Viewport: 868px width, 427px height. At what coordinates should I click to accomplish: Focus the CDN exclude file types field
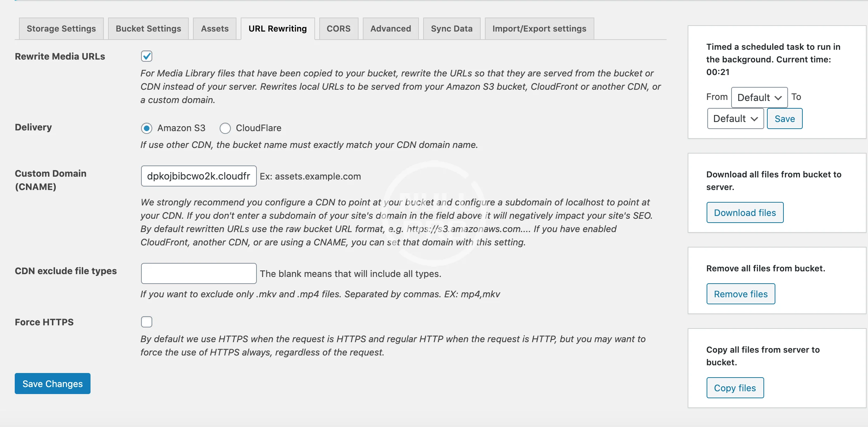pos(199,273)
